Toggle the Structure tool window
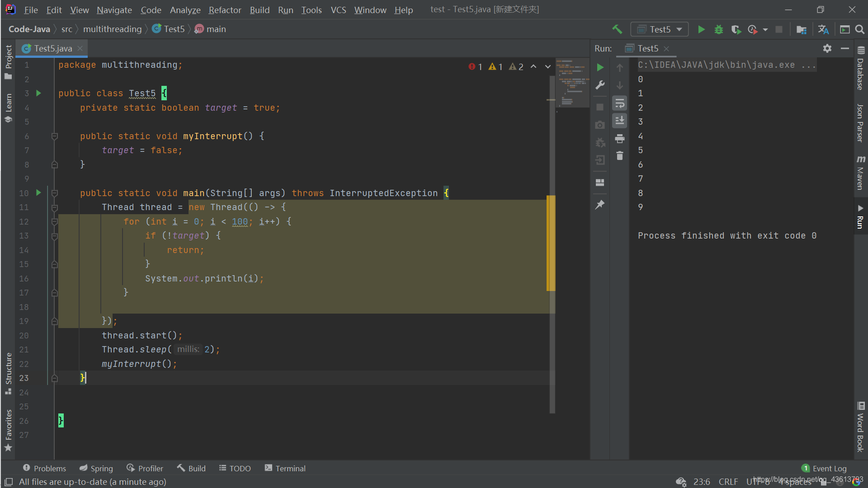 pyautogui.click(x=8, y=373)
